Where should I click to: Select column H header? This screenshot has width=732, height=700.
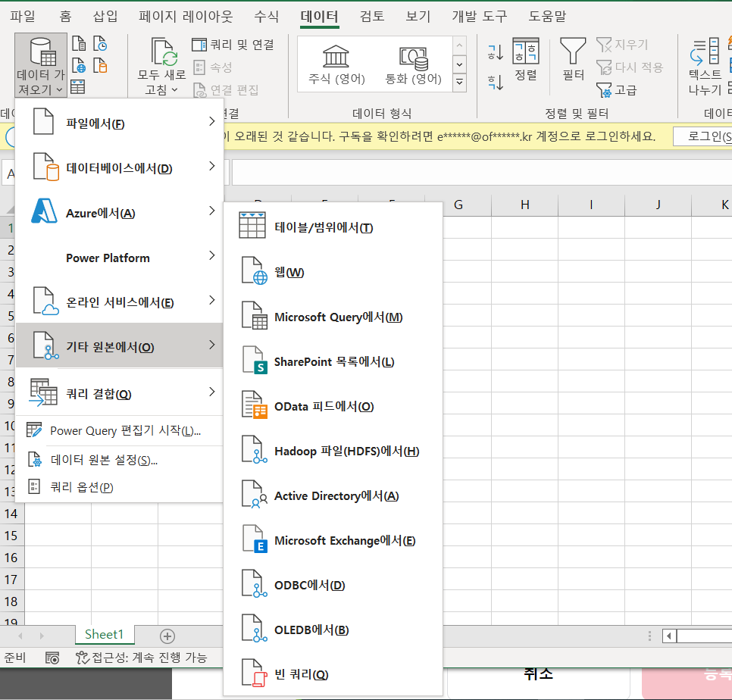524,205
